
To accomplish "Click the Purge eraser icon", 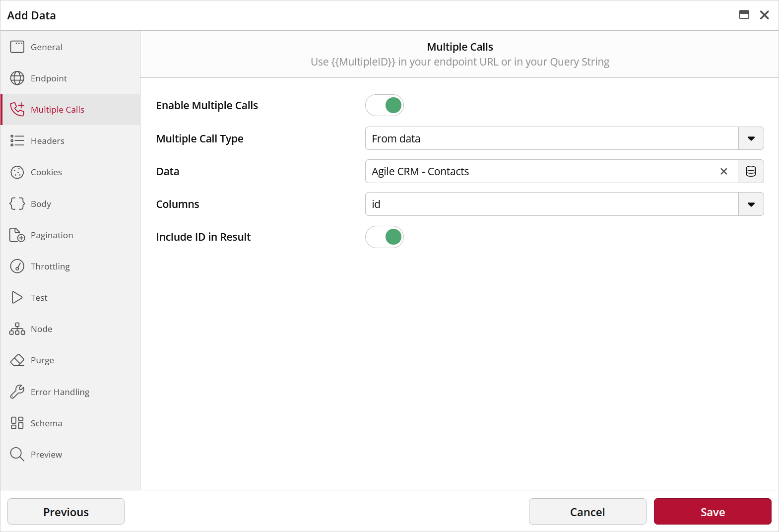I will tap(17, 360).
